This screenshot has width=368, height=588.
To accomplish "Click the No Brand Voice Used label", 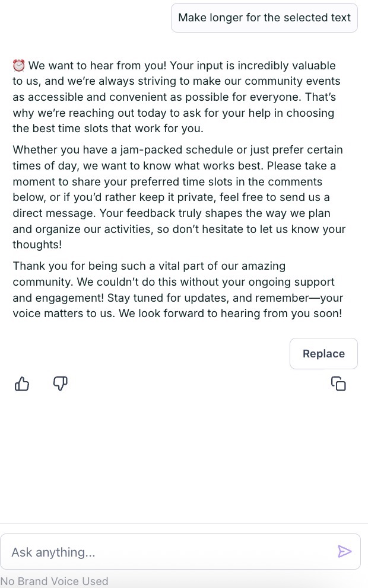I will (x=55, y=581).
